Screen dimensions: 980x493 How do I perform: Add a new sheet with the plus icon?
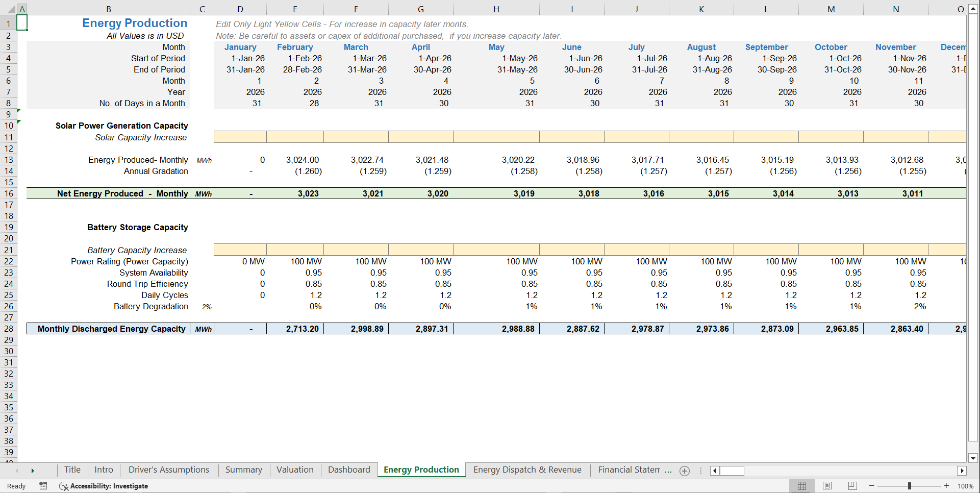coord(684,471)
